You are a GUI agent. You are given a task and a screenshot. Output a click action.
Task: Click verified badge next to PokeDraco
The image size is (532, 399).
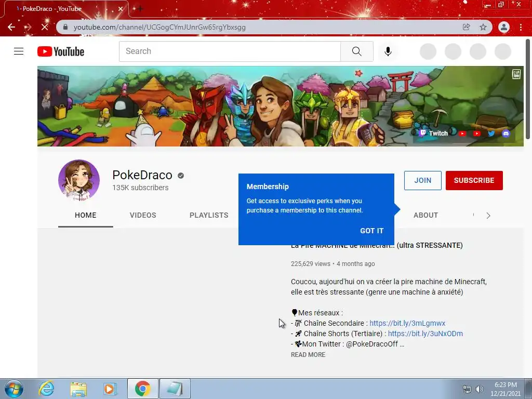click(x=181, y=176)
